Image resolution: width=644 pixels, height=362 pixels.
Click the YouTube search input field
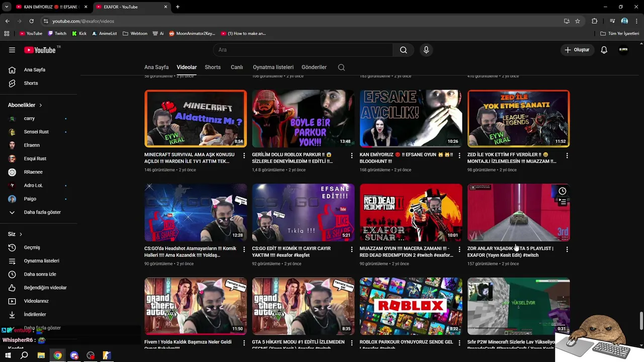[x=304, y=50]
